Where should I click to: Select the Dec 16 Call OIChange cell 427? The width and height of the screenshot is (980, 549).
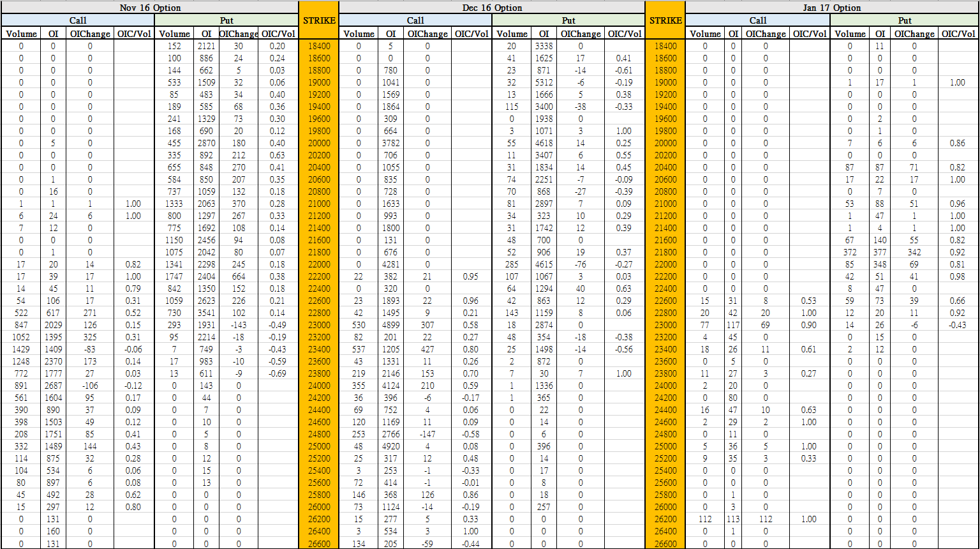tap(427, 349)
